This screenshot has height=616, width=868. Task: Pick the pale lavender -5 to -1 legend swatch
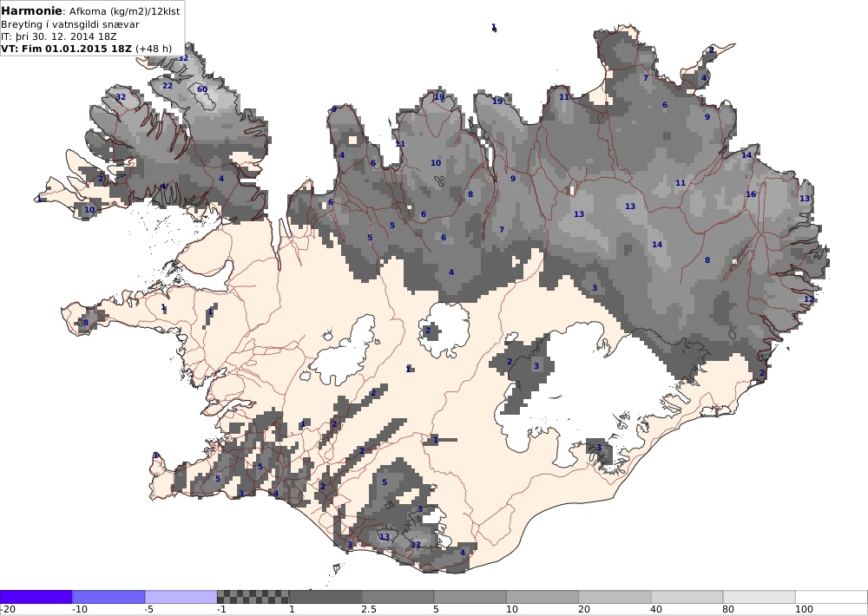coord(181,597)
